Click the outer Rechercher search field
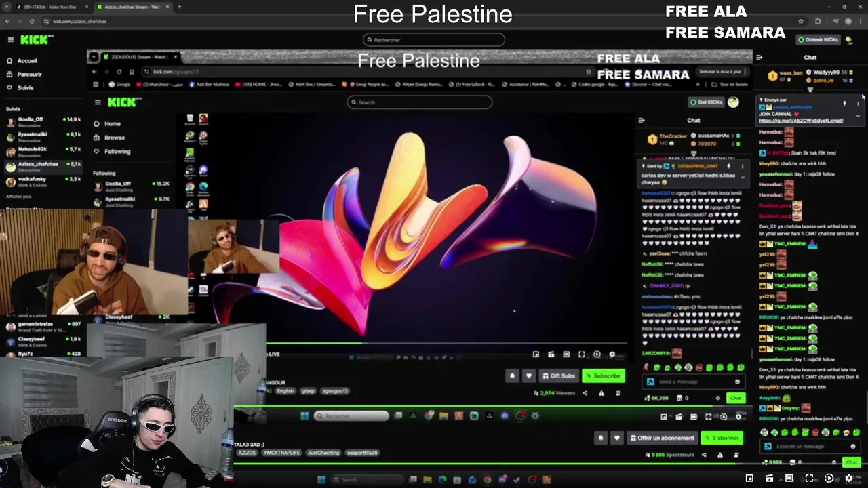The width and height of the screenshot is (868, 488). click(433, 39)
